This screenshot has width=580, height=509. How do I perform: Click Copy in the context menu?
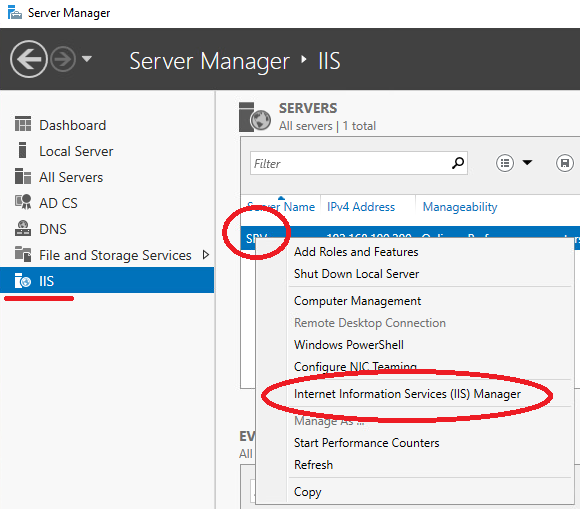308,492
